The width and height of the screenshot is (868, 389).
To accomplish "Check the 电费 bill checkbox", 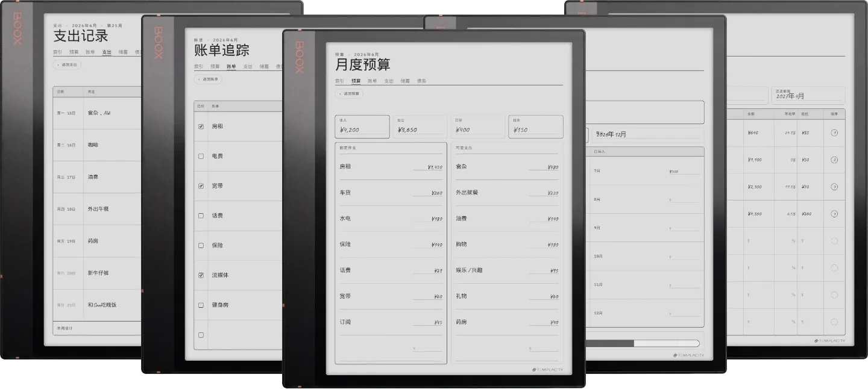I will click(201, 156).
